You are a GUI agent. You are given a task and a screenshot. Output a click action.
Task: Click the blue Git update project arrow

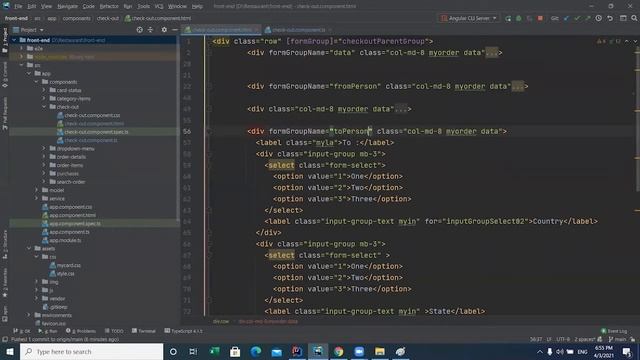(x=567, y=18)
